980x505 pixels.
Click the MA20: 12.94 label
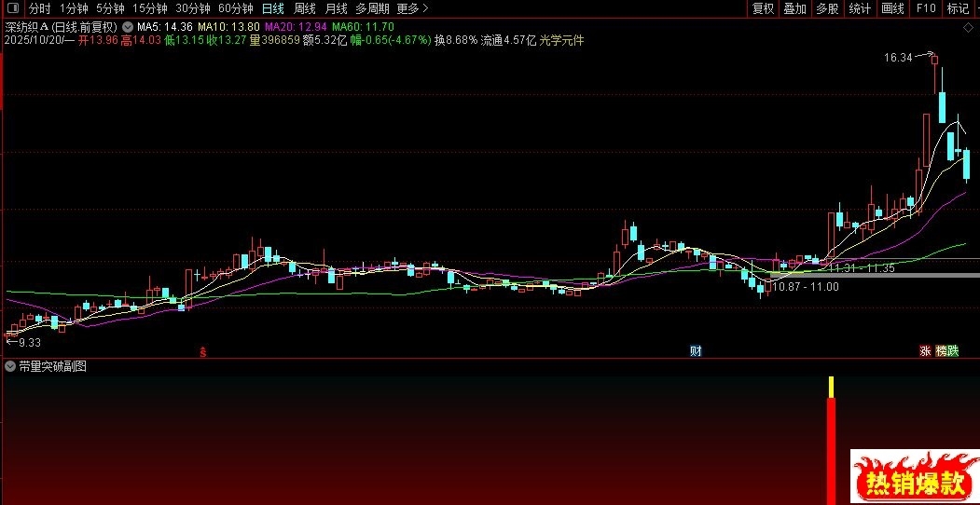[x=296, y=27]
